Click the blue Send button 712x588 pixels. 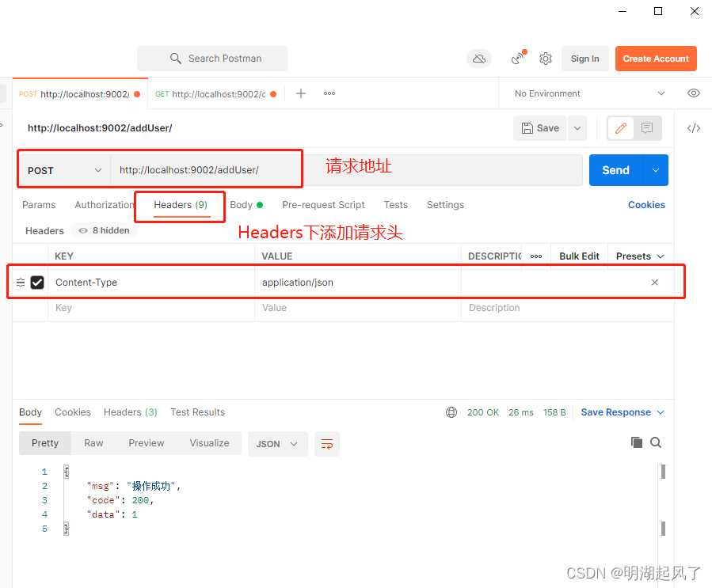coord(615,170)
